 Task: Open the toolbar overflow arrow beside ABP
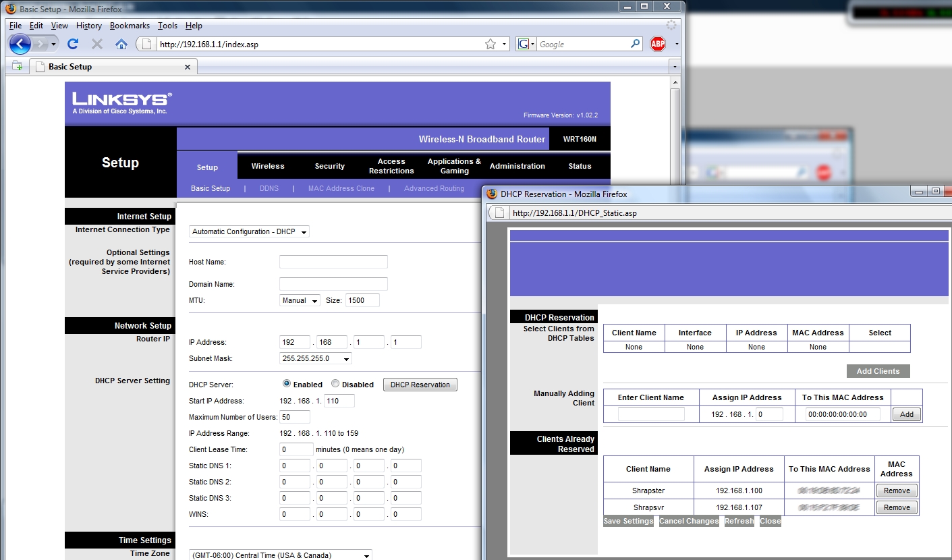[x=677, y=45]
